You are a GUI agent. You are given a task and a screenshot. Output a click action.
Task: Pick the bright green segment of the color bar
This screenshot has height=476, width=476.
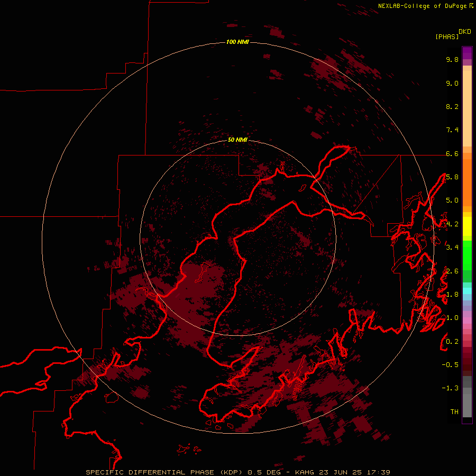(467, 255)
